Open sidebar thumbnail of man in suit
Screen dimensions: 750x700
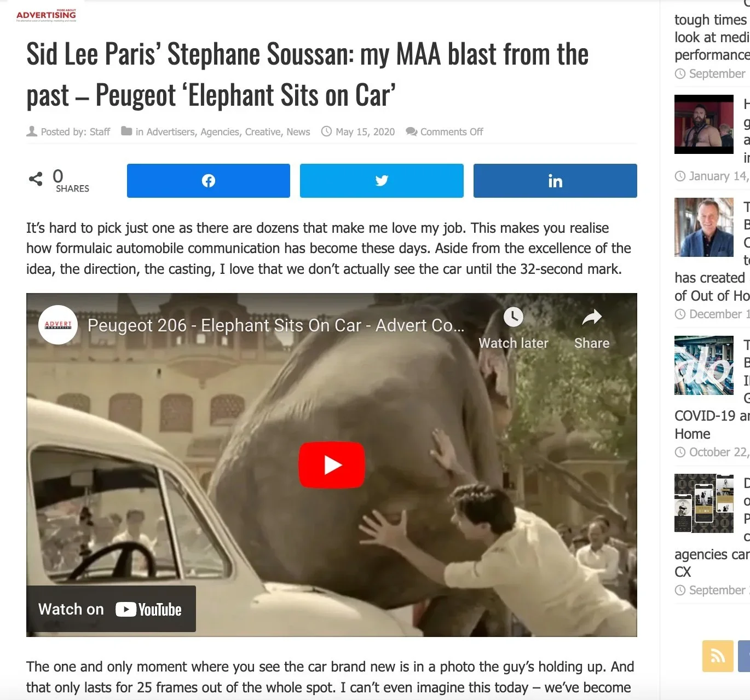click(x=704, y=227)
